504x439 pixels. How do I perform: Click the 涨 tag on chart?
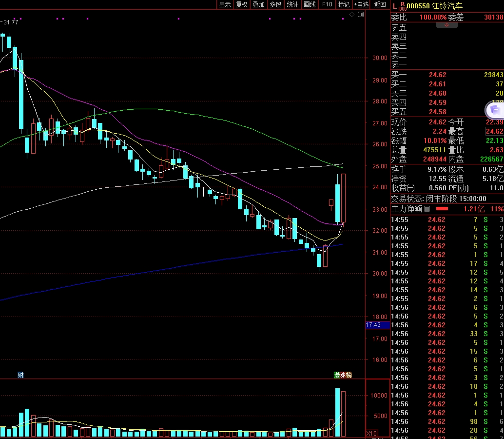coord(343,375)
